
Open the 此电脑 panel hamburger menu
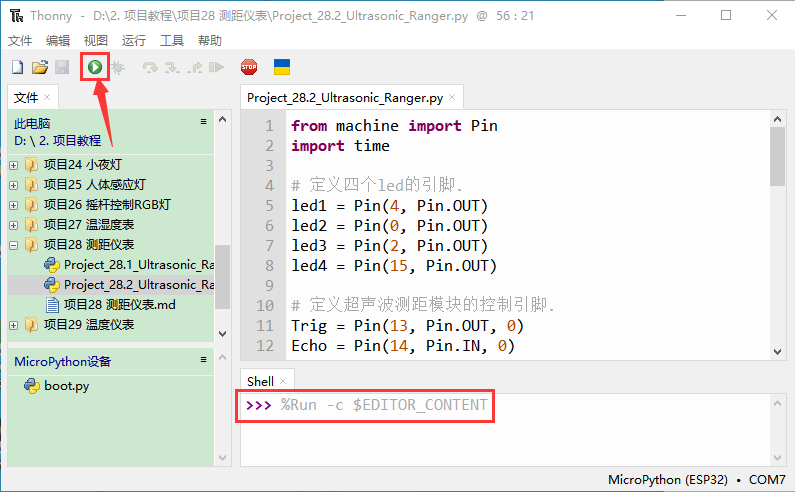click(x=204, y=122)
